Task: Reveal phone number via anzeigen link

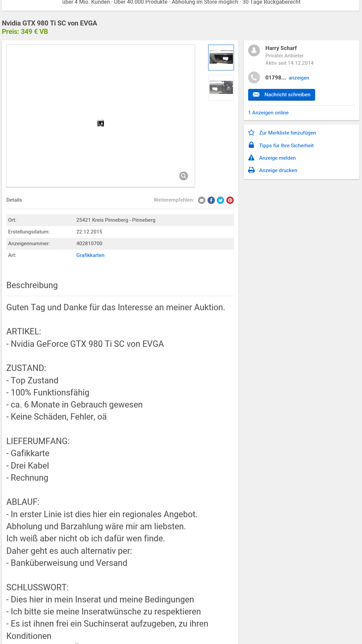Action: coord(299,78)
